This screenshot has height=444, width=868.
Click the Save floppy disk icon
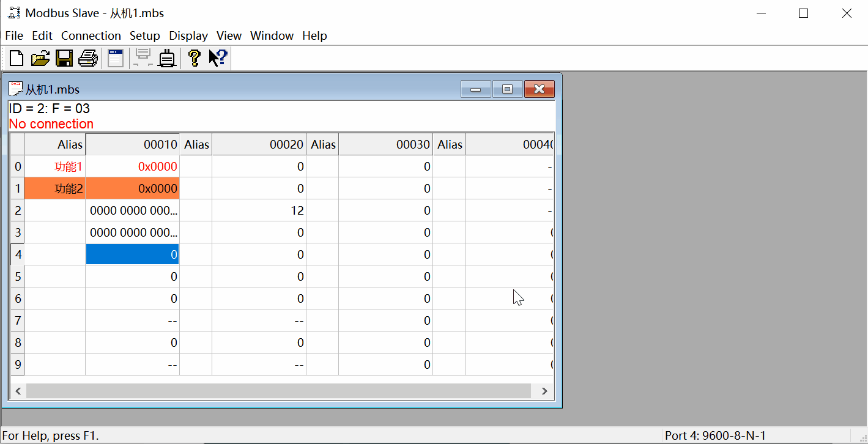(64, 58)
